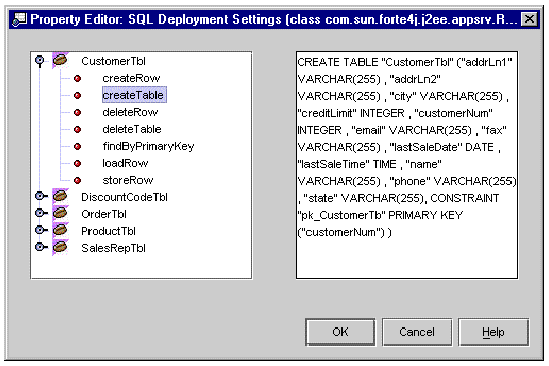Select the deleteTable statement
This screenshot has height=366, width=549.
[132, 129]
